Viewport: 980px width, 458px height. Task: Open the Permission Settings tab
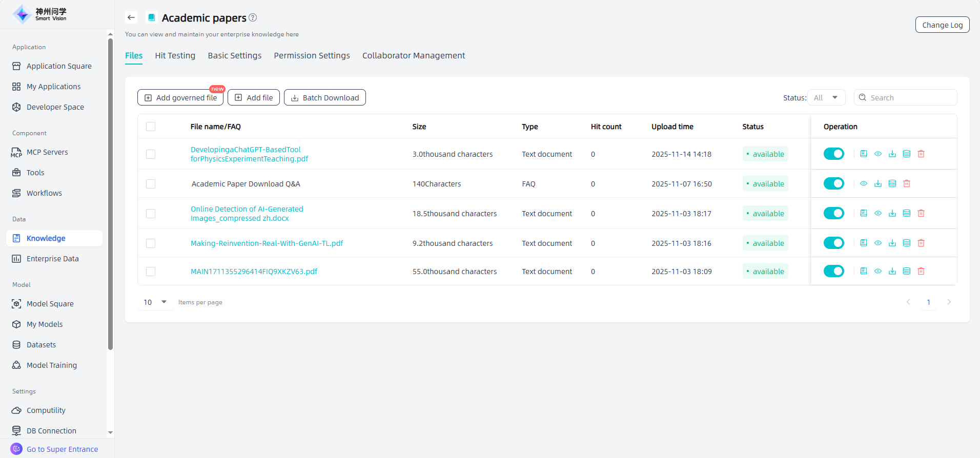click(312, 55)
